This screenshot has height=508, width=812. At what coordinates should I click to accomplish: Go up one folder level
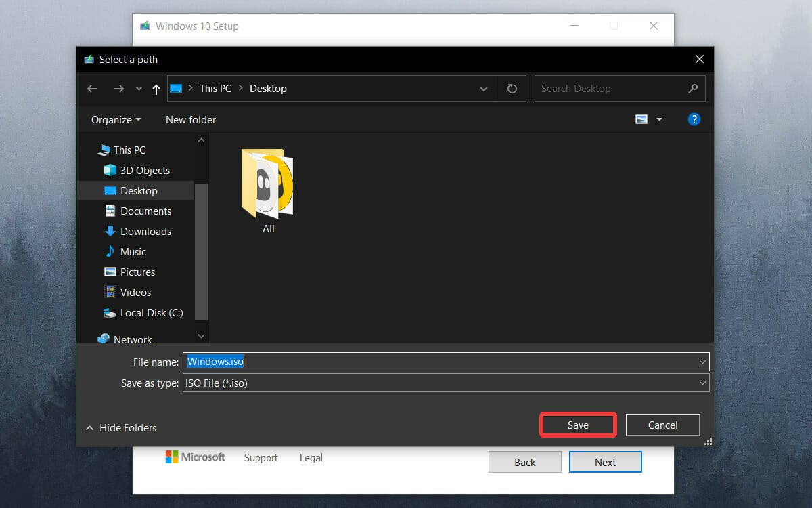coord(156,89)
